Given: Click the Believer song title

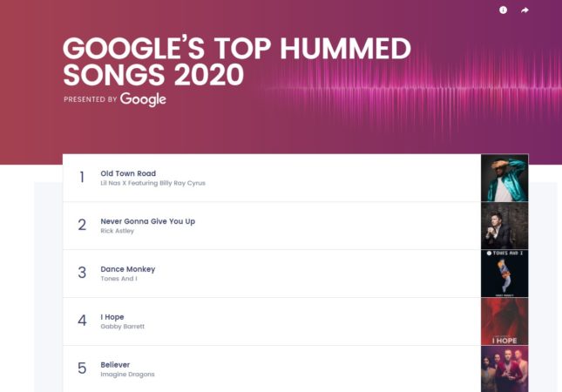Looking at the screenshot, I should [x=115, y=365].
